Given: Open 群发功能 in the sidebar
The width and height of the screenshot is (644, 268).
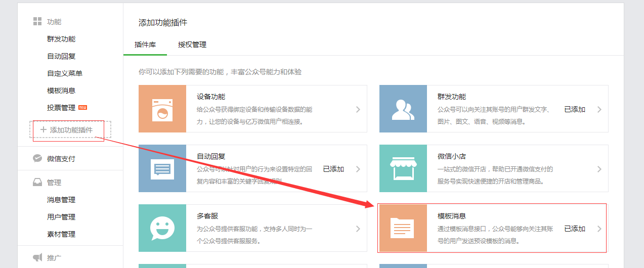Looking at the screenshot, I should coord(61,39).
